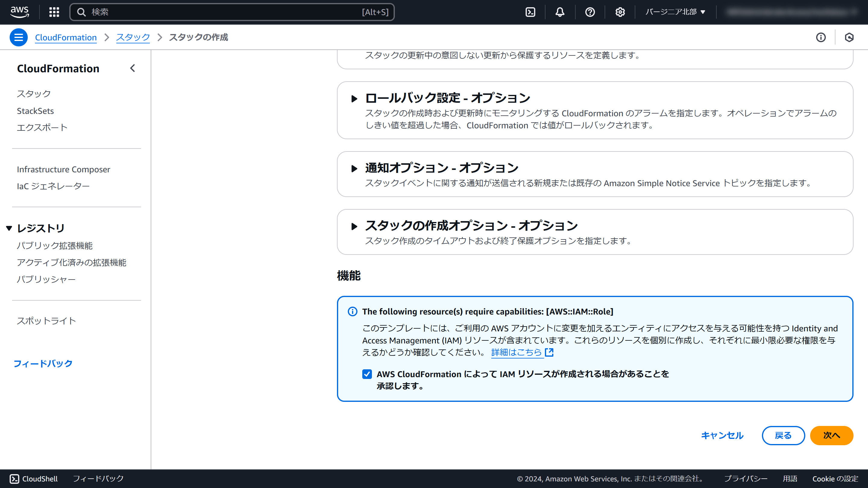Toggle the hamburger navigation menu icon
Screen dimensions: 868x488
click(18, 37)
